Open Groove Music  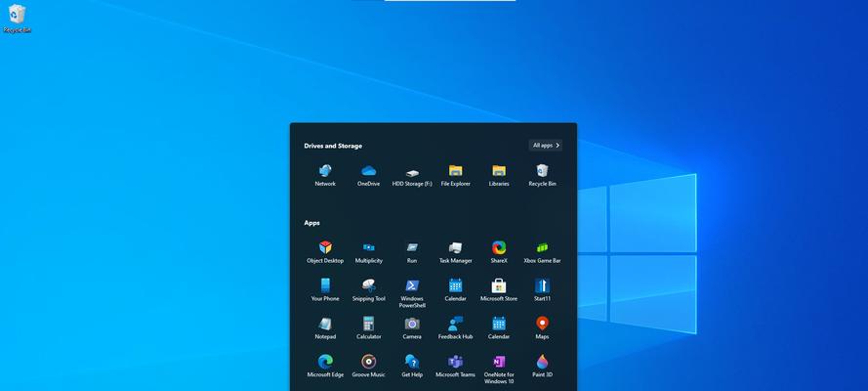pyautogui.click(x=369, y=367)
